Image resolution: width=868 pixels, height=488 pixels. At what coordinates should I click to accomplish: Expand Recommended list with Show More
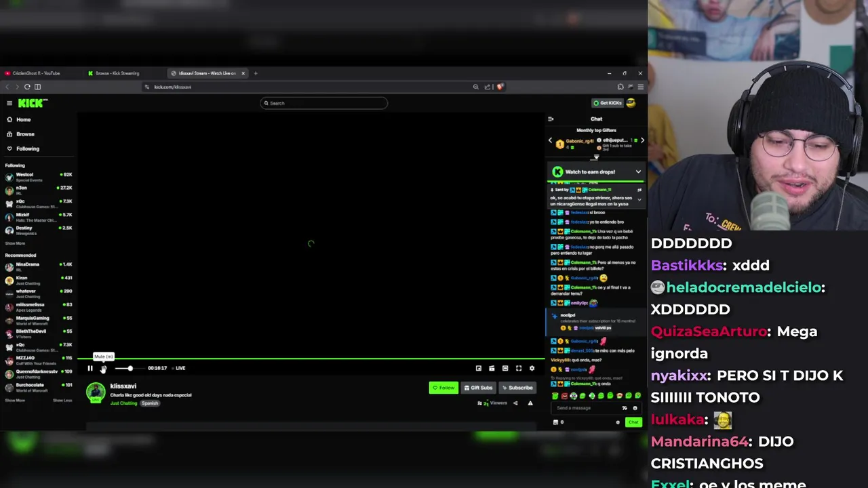[x=15, y=401]
